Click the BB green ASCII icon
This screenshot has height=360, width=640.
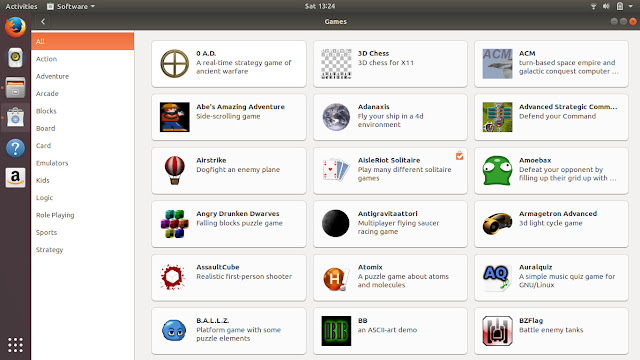tap(336, 331)
